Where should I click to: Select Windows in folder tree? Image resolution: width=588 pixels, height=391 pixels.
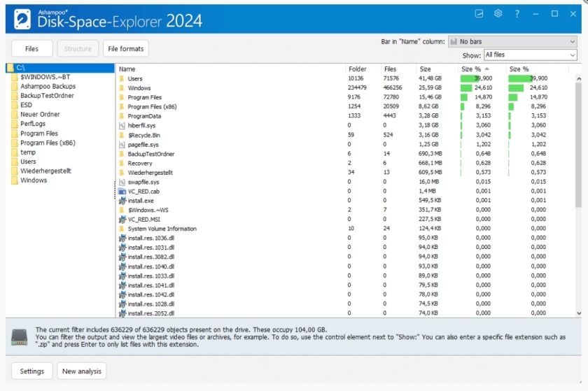point(34,180)
